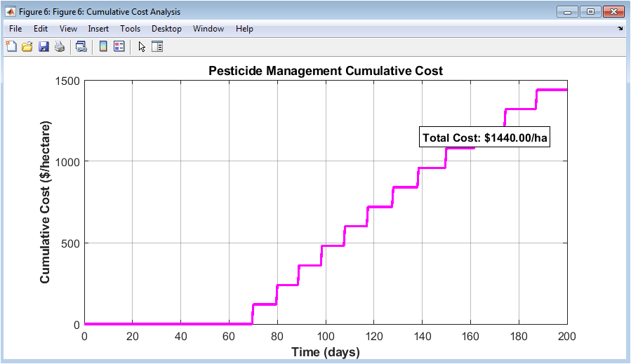Toggle the Edit Plot arrow tool
631x364 pixels.
click(142, 47)
